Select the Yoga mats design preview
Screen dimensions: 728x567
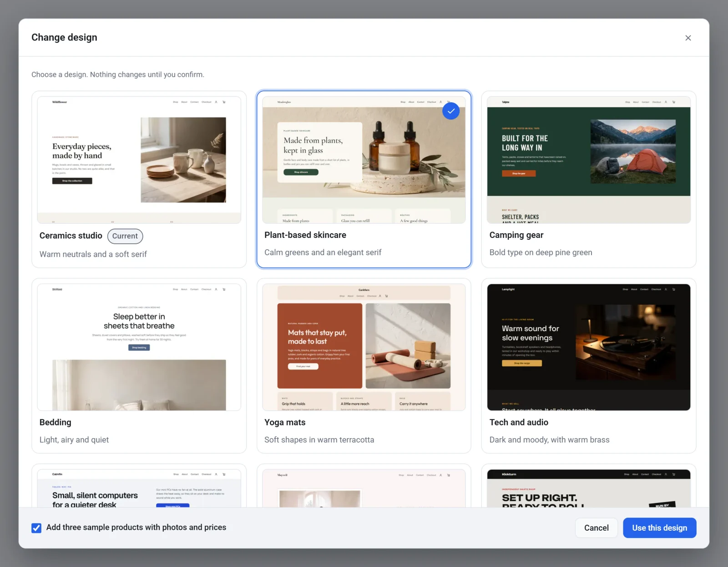tap(364, 347)
